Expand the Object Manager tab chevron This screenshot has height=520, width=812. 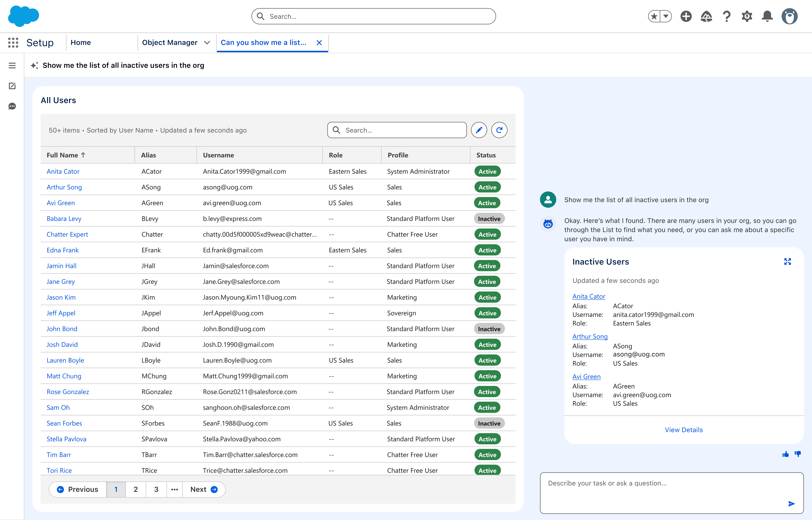coord(207,43)
